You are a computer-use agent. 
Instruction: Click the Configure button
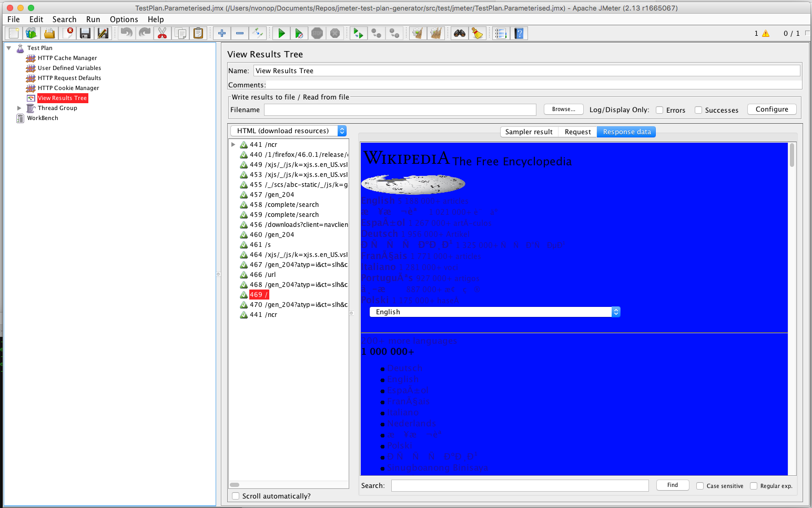tap(772, 109)
